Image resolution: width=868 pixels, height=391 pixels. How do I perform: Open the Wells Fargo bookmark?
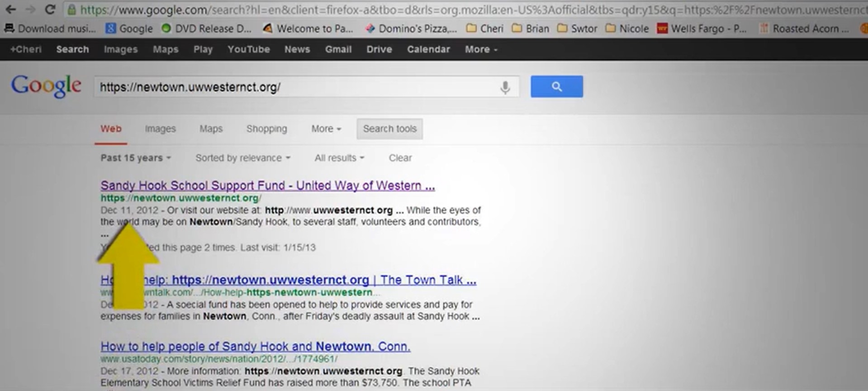click(x=702, y=29)
